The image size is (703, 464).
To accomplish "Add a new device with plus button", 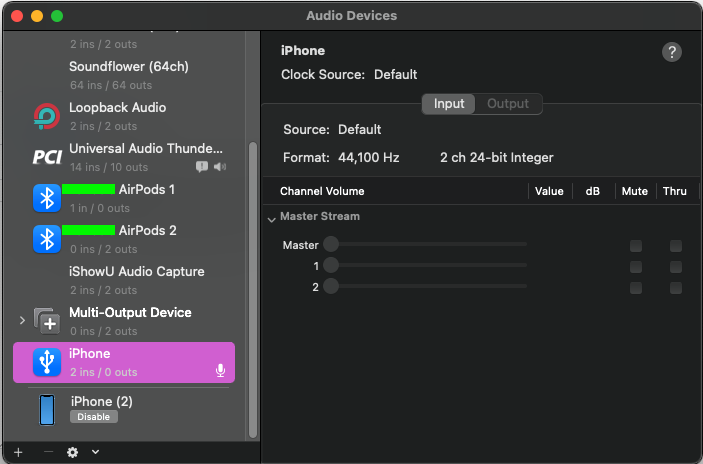I will [18, 452].
